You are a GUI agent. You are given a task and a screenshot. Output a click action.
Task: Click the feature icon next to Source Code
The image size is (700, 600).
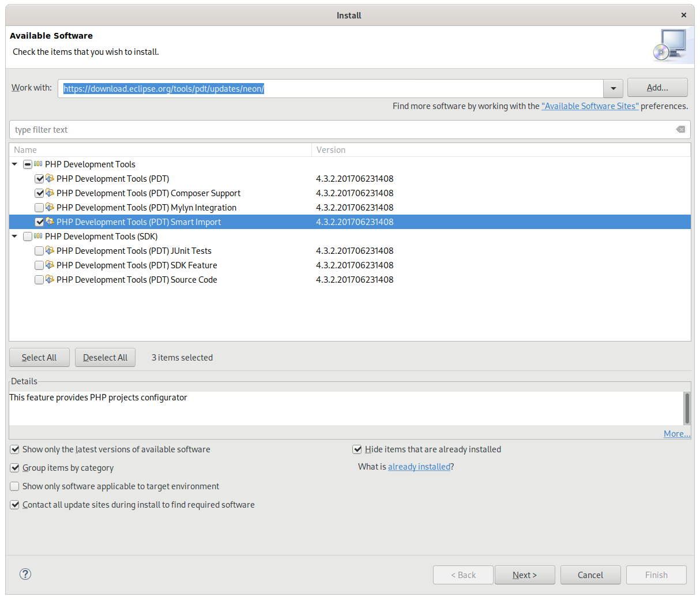click(x=48, y=279)
